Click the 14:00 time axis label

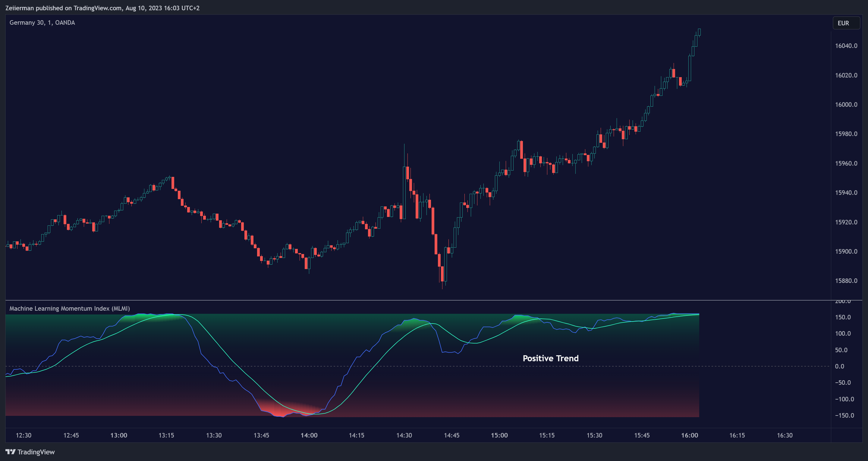[x=309, y=435]
